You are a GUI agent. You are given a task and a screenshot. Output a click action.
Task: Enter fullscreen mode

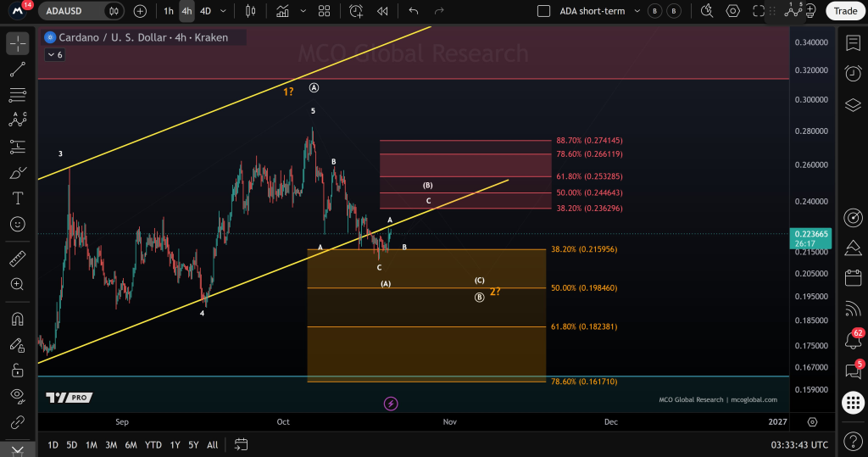[x=759, y=11]
